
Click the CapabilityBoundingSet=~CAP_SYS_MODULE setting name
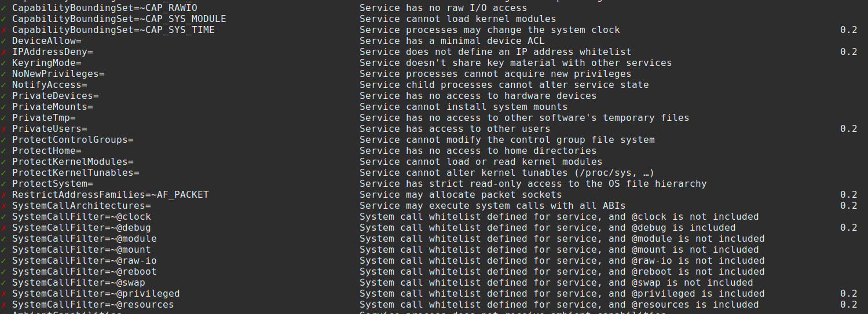119,19
